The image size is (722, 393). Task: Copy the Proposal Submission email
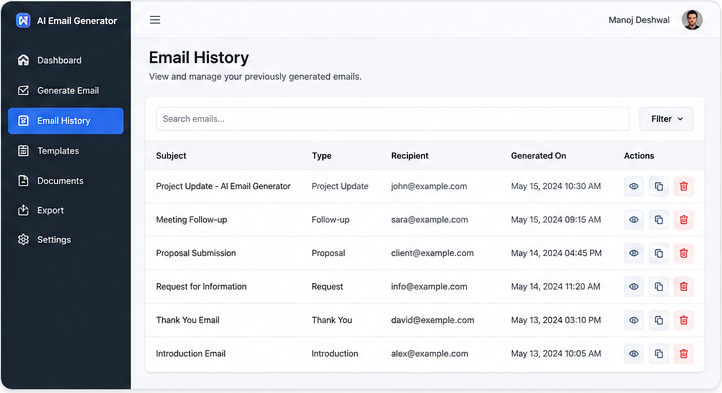pyautogui.click(x=658, y=253)
